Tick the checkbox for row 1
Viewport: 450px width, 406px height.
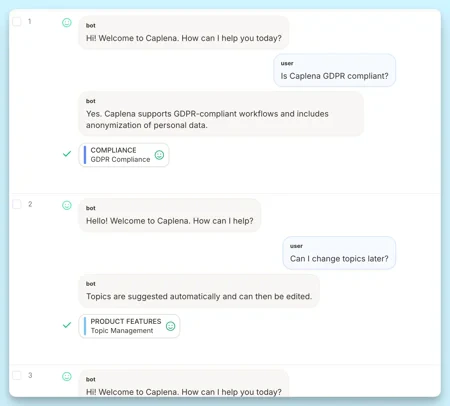pyautogui.click(x=17, y=22)
